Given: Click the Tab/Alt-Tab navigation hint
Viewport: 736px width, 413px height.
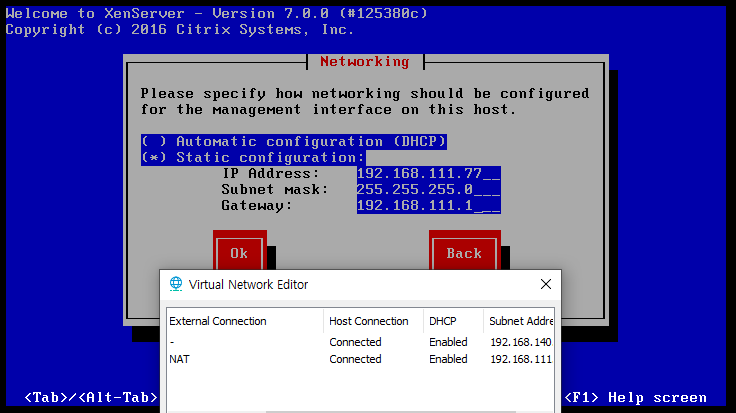Looking at the screenshot, I should click(91, 398).
